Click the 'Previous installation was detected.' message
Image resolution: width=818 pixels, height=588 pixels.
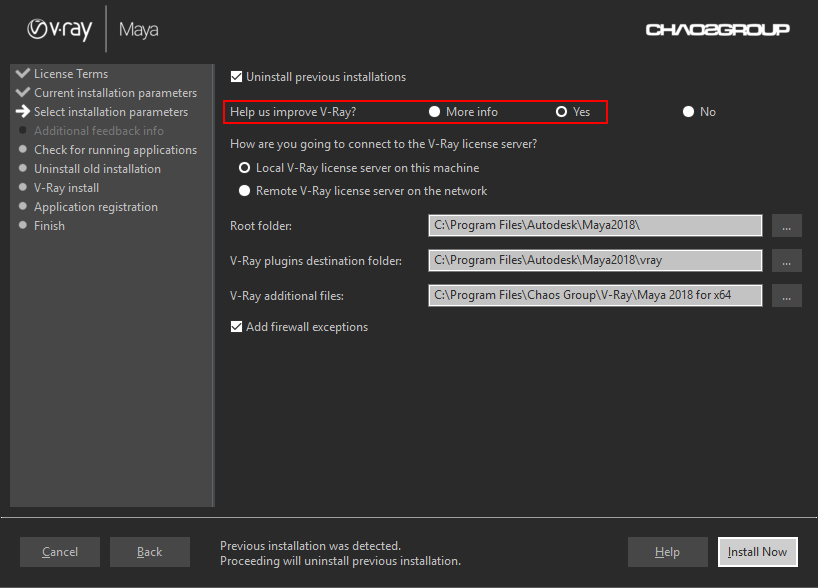pos(310,546)
